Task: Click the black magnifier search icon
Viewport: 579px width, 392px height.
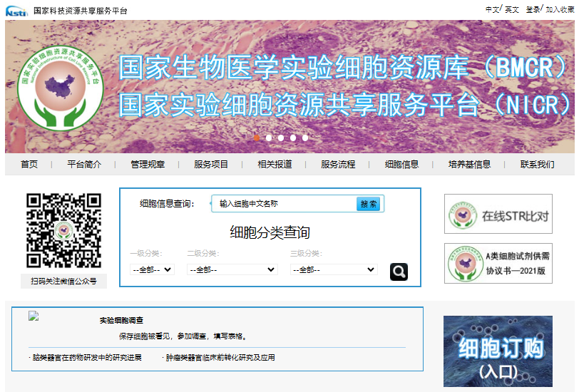Action: point(399,272)
